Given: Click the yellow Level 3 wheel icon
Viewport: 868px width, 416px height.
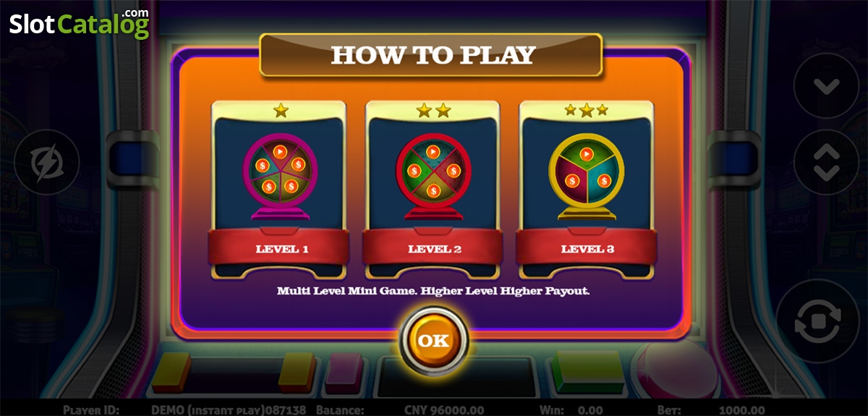Looking at the screenshot, I should pos(586,176).
